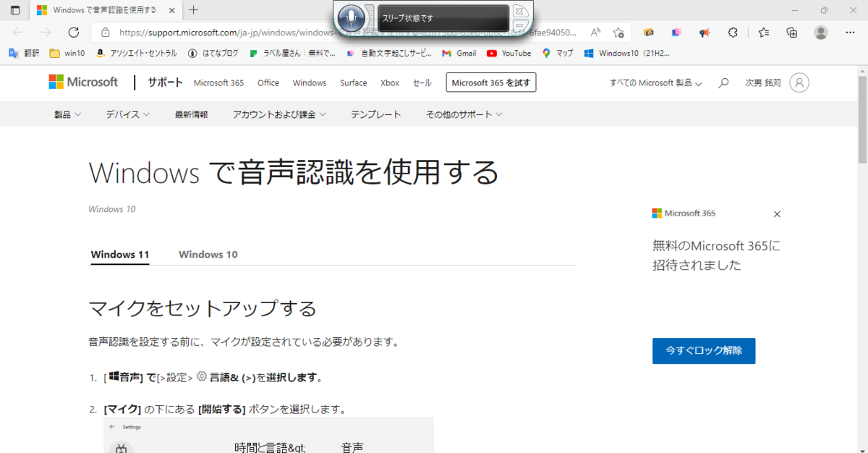Open the Extensions puzzle icon
868x453 pixels.
[x=732, y=33]
